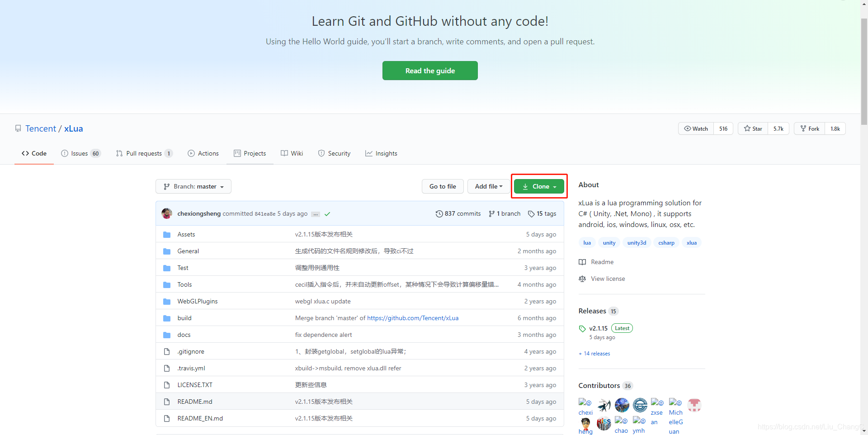Screen dimensions: 868x435
Task: Open the 'fix dependence alert' commit message
Action: (323, 335)
